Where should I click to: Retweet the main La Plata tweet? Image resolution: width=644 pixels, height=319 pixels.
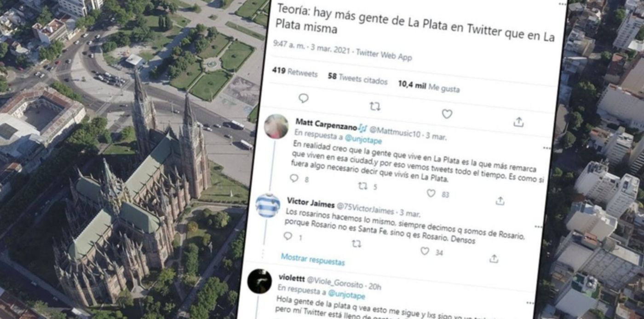point(375,106)
